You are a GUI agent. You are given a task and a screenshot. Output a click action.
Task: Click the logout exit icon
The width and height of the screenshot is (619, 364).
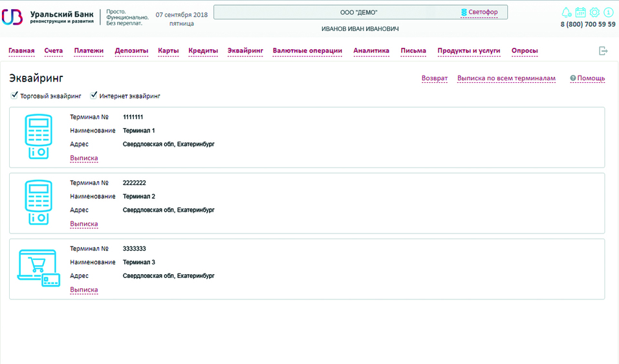coord(603,51)
